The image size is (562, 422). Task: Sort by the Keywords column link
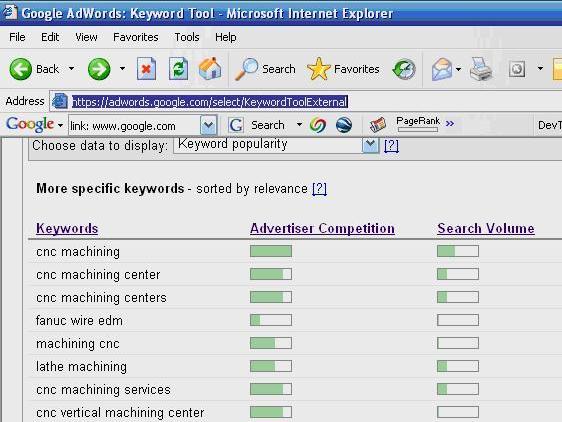click(x=67, y=228)
